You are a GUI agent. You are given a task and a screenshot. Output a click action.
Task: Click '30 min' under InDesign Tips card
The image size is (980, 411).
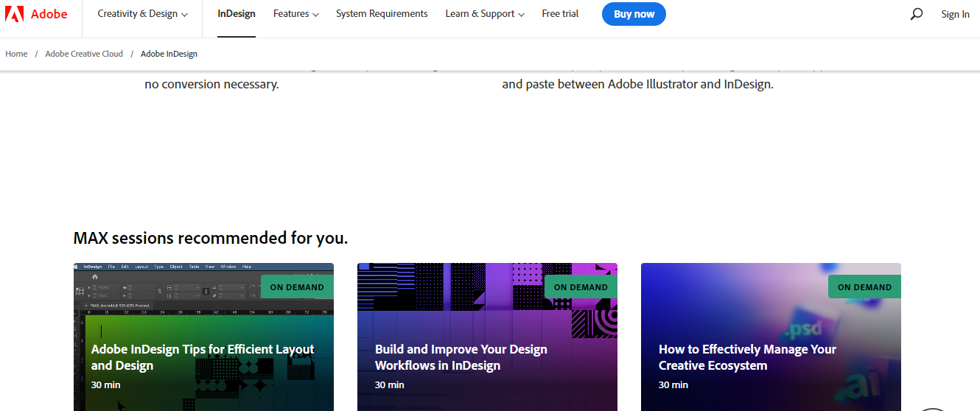tap(106, 384)
